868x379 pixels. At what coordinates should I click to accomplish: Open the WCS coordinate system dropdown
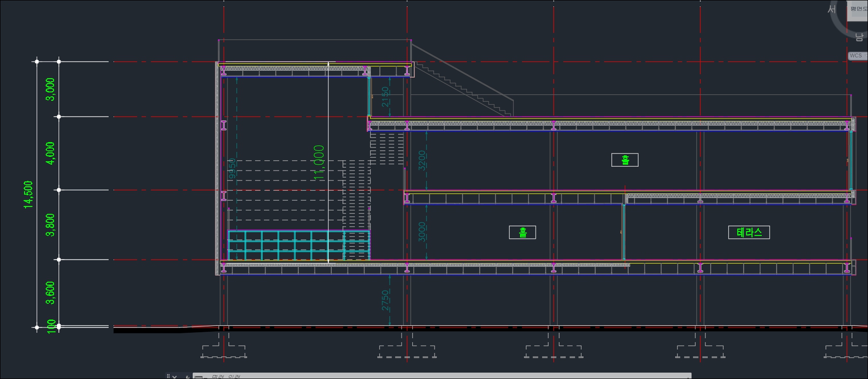(x=857, y=56)
